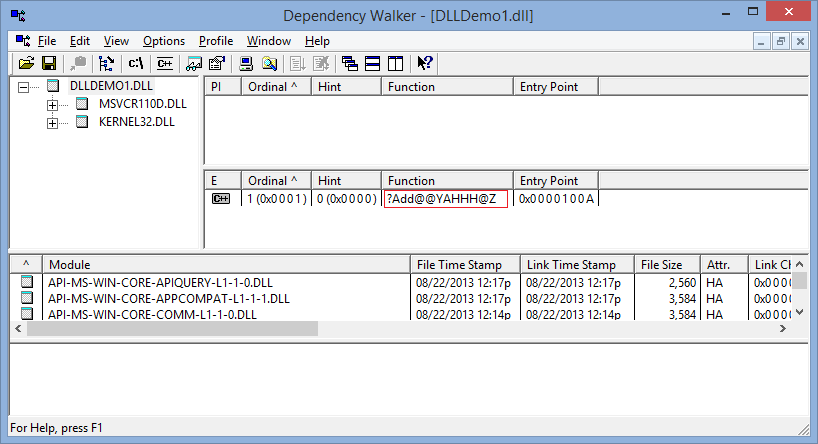Image resolution: width=818 pixels, height=444 pixels.
Task: Click the Open file toolbar icon
Action: [x=27, y=64]
